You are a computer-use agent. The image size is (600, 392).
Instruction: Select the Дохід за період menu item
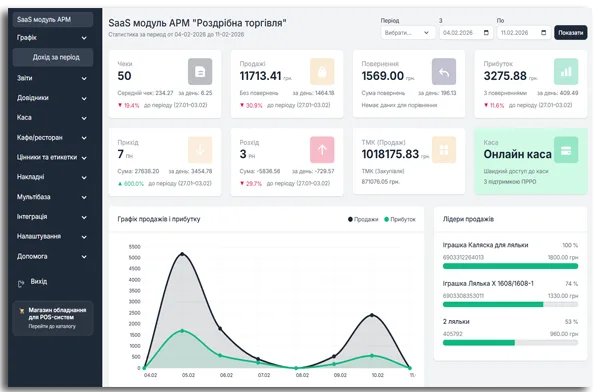pyautogui.click(x=53, y=57)
